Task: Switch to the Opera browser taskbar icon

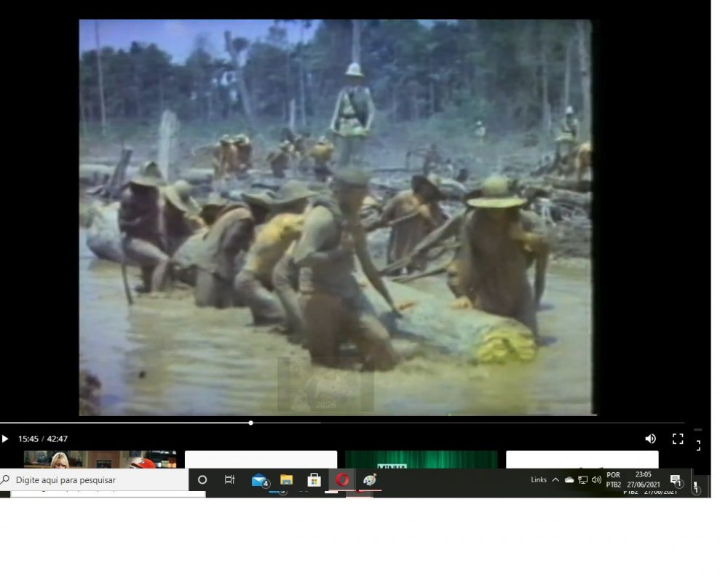Action: click(x=342, y=480)
